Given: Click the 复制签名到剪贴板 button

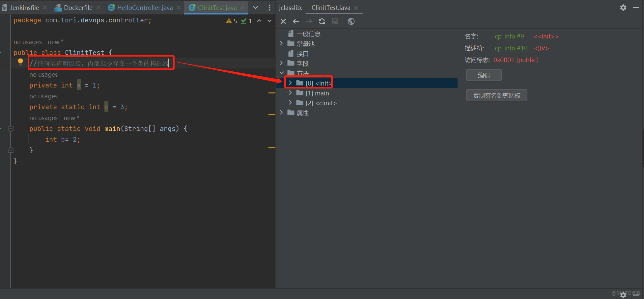Looking at the screenshot, I should (497, 95).
